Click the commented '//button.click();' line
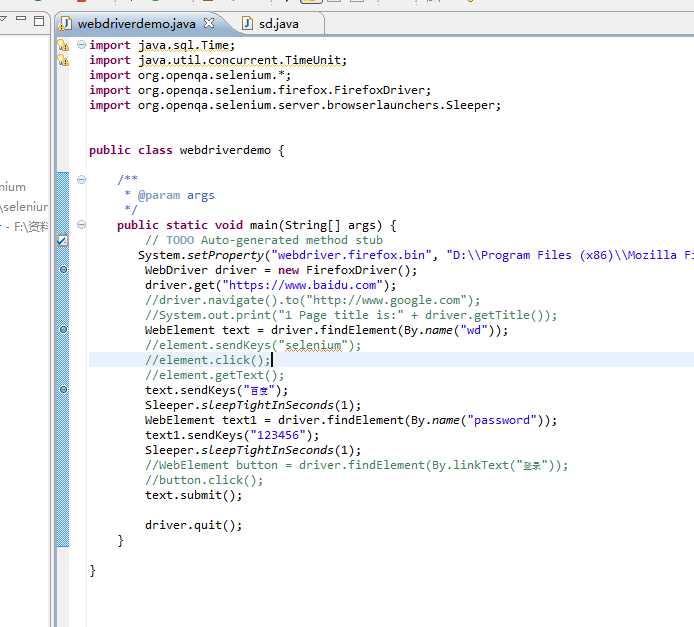The image size is (694, 627). tap(204, 481)
